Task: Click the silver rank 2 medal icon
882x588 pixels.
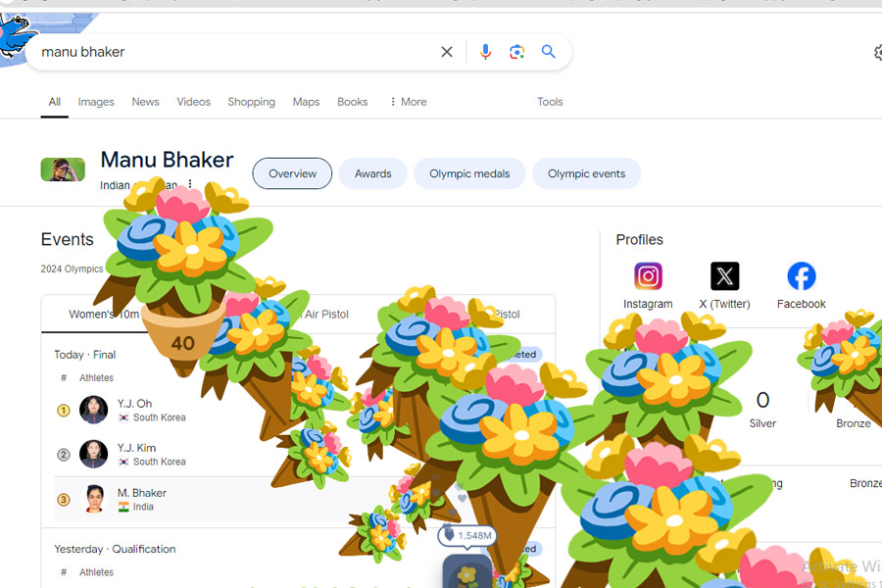Action: pos(64,455)
